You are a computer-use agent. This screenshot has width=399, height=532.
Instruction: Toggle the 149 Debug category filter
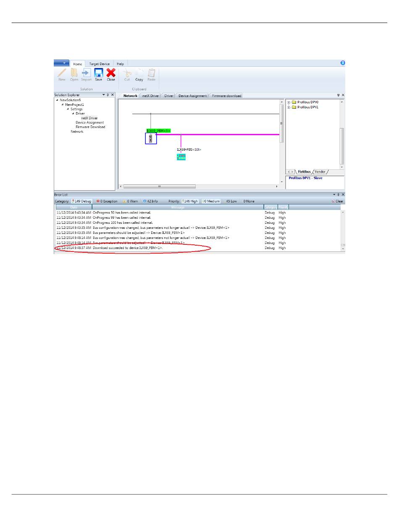click(x=81, y=201)
